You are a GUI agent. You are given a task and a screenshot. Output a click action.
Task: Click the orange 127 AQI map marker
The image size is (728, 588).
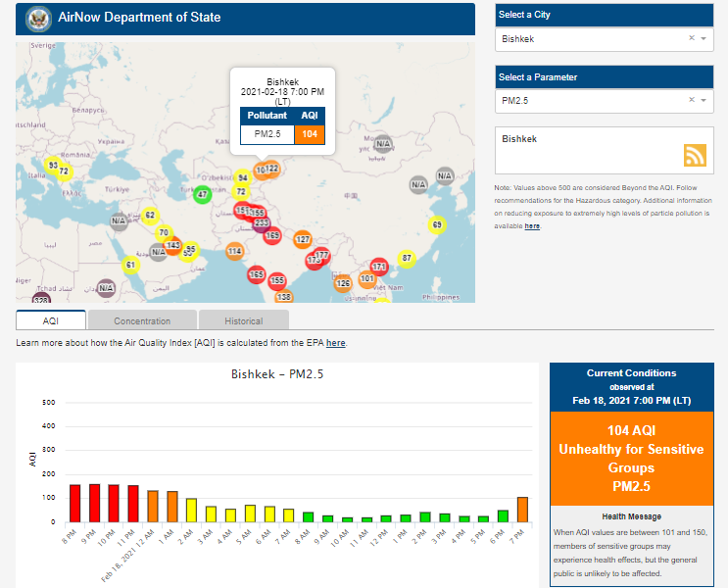pyautogui.click(x=303, y=240)
